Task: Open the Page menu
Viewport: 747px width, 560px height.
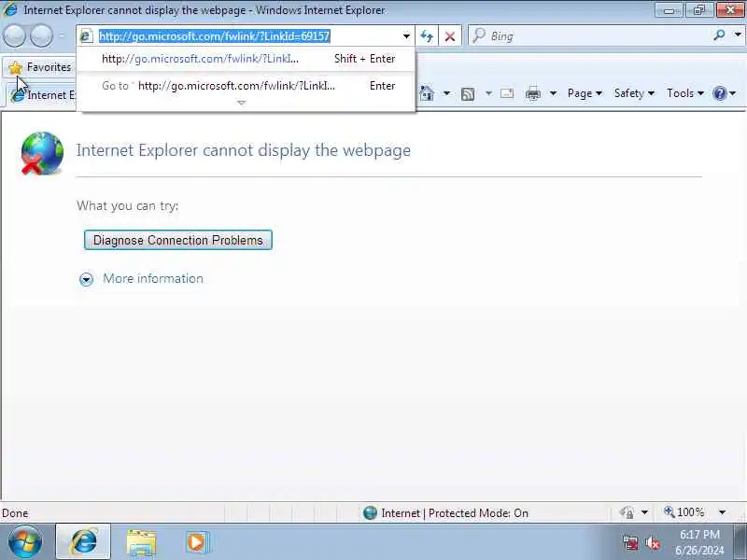Action: tap(585, 93)
